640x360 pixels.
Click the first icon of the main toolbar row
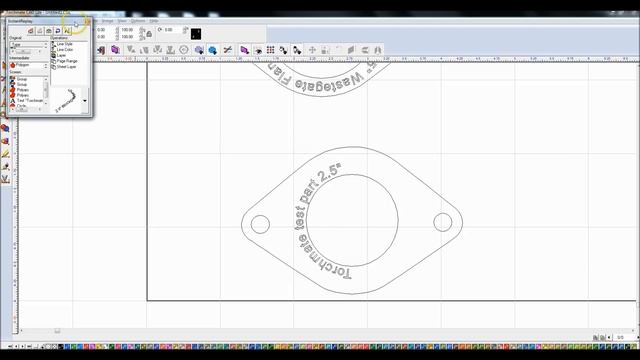pos(101,50)
